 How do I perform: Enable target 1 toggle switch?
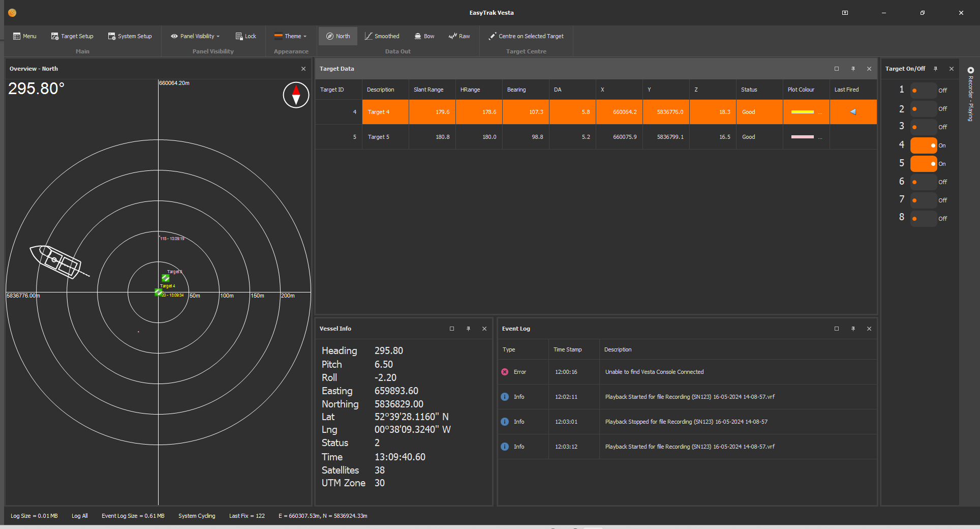pyautogui.click(x=923, y=91)
